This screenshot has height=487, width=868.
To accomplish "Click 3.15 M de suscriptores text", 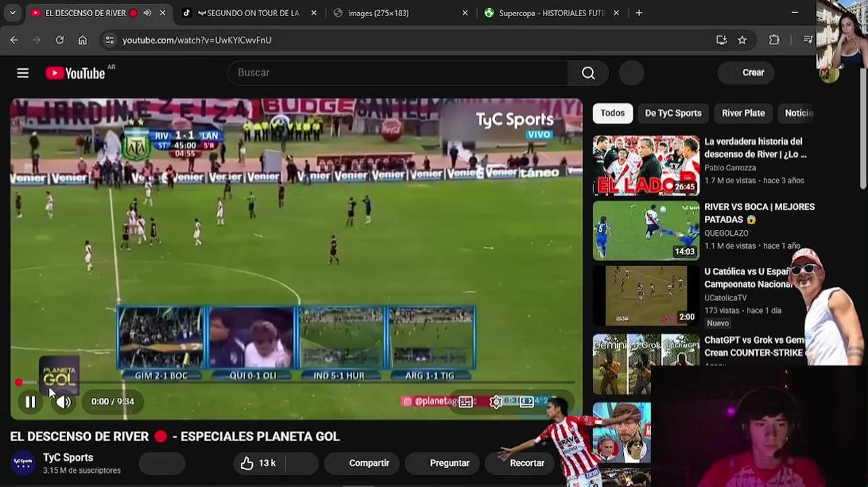I will pos(82,471).
